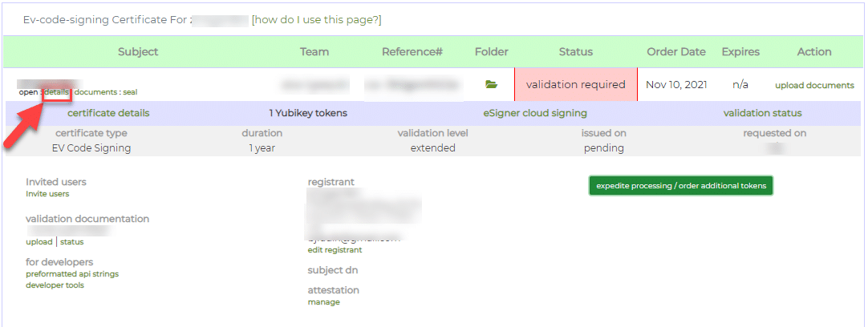Click the 'validation required' status cell

(x=575, y=84)
